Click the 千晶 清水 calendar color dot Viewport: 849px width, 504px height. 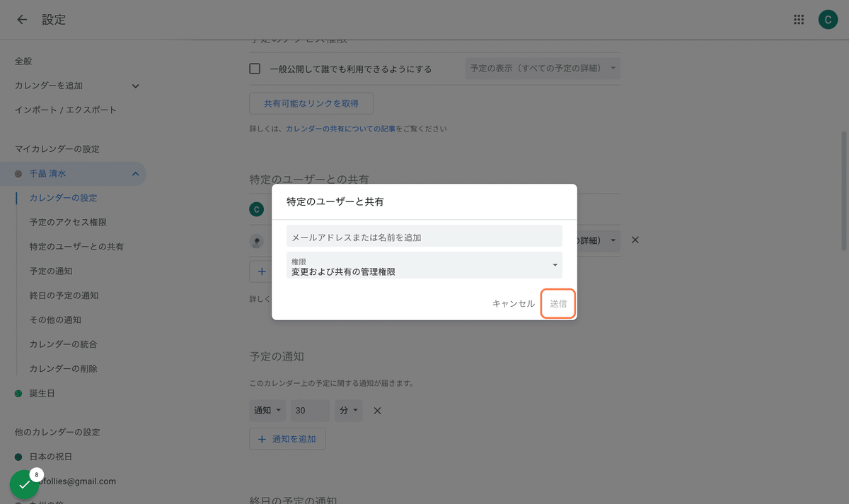[19, 174]
